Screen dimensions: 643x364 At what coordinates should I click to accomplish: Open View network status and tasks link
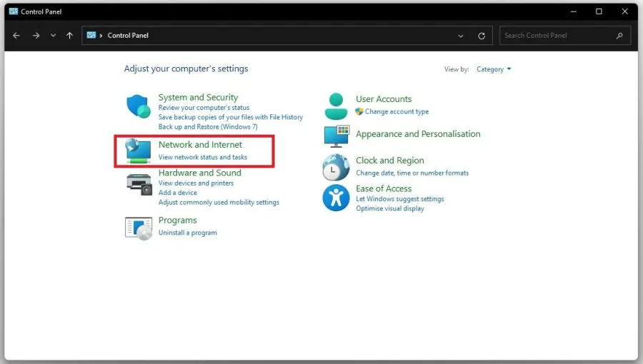coord(203,157)
